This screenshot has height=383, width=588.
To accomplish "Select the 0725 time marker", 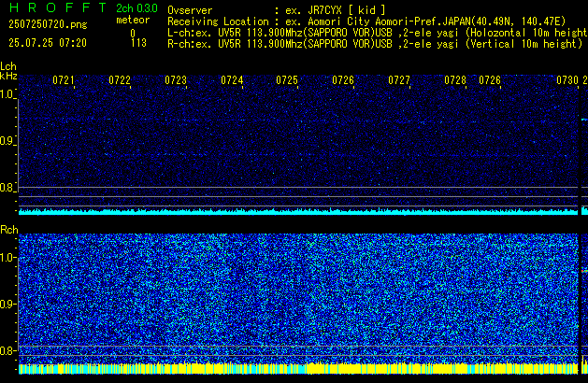I will click(287, 80).
